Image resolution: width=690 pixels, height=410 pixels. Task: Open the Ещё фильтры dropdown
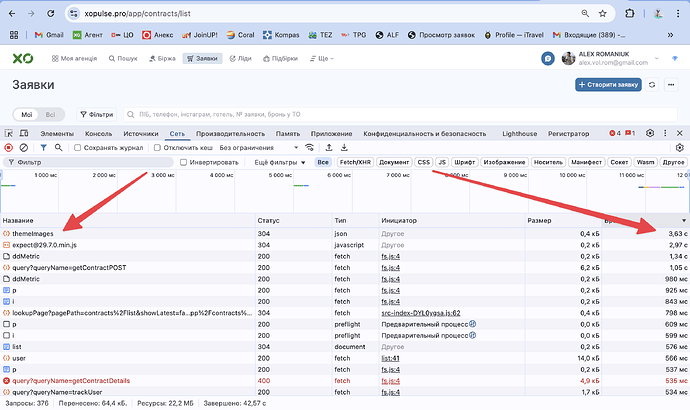280,162
